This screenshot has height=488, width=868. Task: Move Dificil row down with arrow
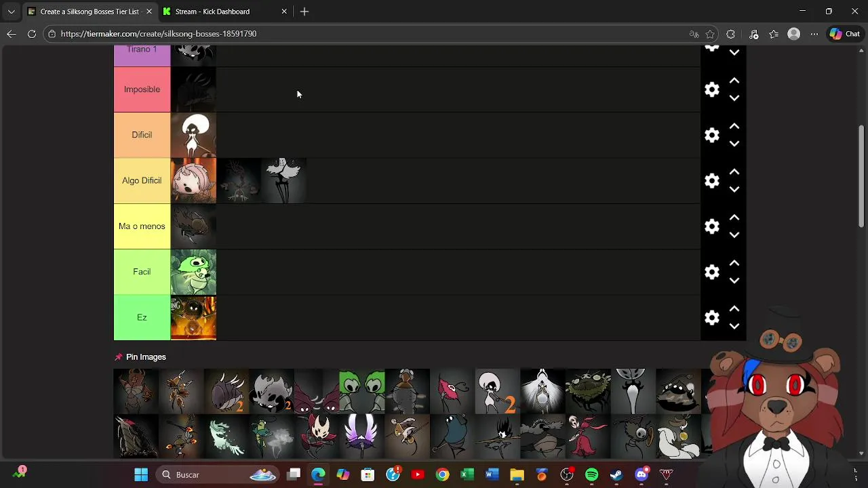point(734,144)
